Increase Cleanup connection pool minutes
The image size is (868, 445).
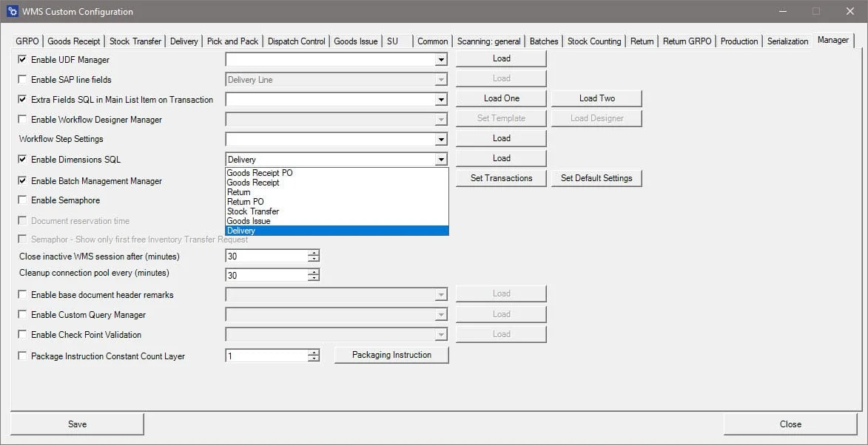[x=314, y=272]
